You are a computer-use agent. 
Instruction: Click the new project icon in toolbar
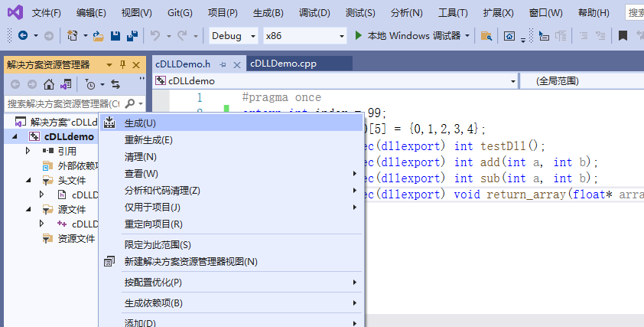[73, 36]
